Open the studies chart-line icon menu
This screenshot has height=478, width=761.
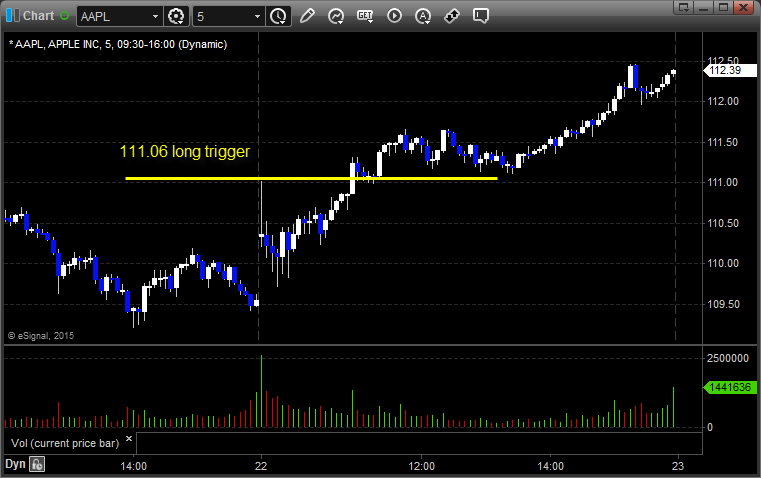335,16
